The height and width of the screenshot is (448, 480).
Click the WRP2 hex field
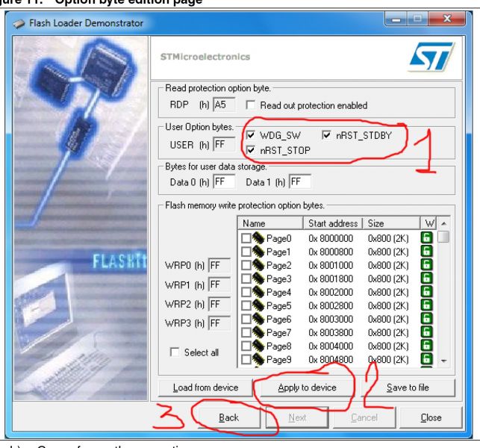pyautogui.click(x=219, y=304)
